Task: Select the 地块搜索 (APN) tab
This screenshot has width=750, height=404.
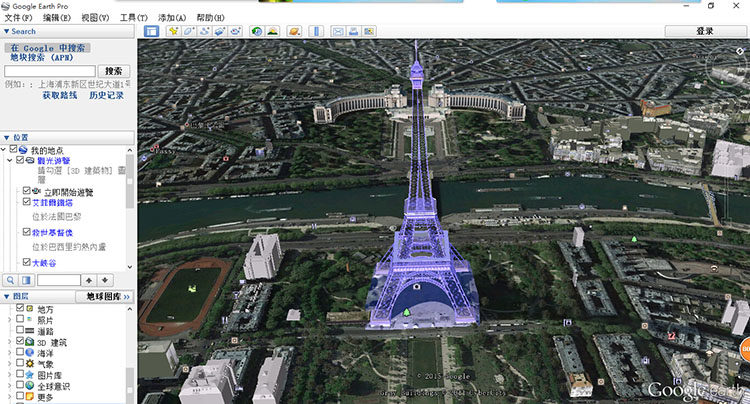Action: [x=42, y=57]
